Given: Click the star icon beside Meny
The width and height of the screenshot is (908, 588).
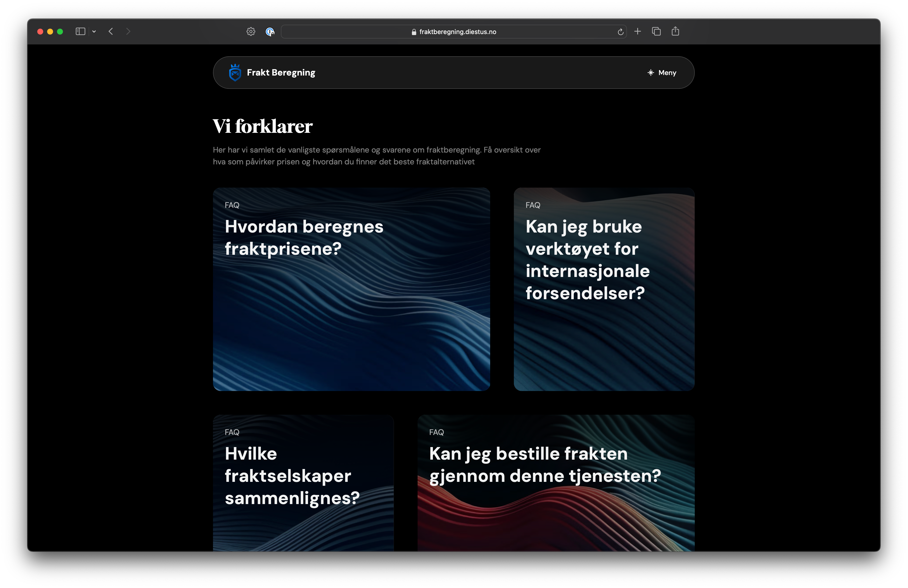Looking at the screenshot, I should tap(651, 73).
